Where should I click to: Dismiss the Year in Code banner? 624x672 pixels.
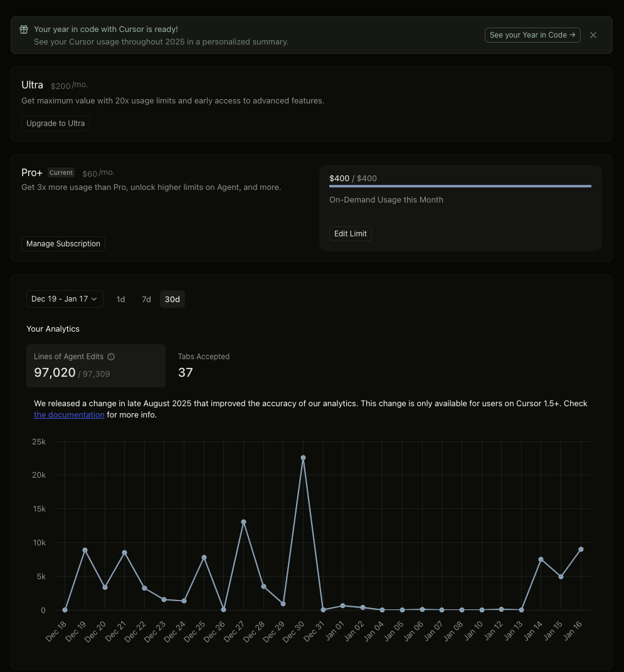pyautogui.click(x=593, y=35)
